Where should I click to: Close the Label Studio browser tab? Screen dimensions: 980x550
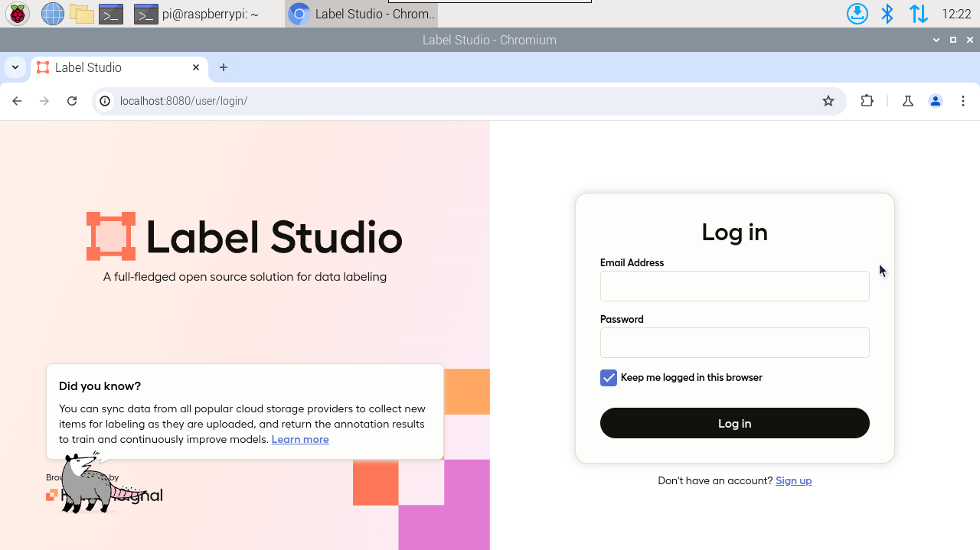pos(196,67)
